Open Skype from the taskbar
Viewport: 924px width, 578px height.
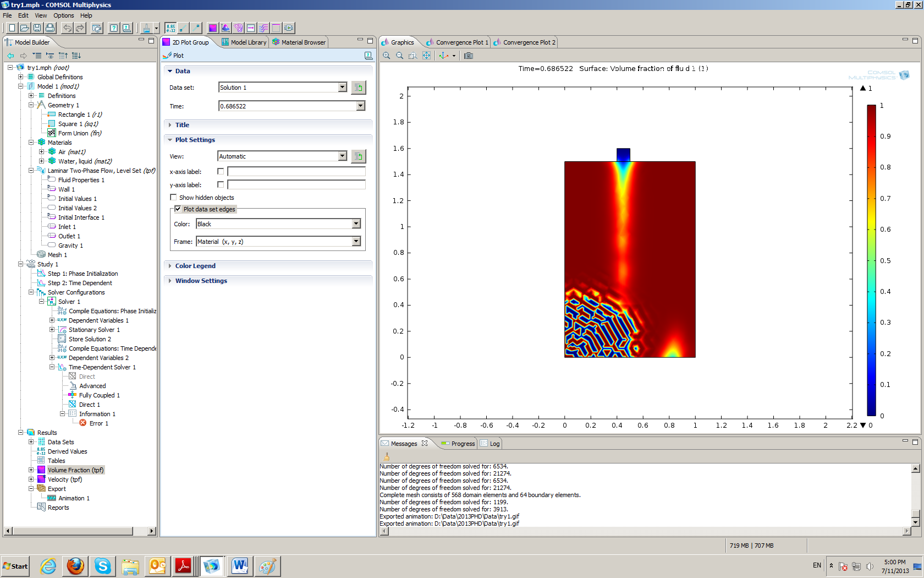click(103, 566)
